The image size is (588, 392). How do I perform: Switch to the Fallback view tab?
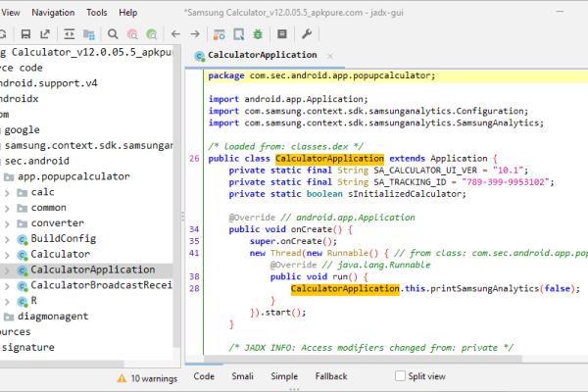point(330,376)
